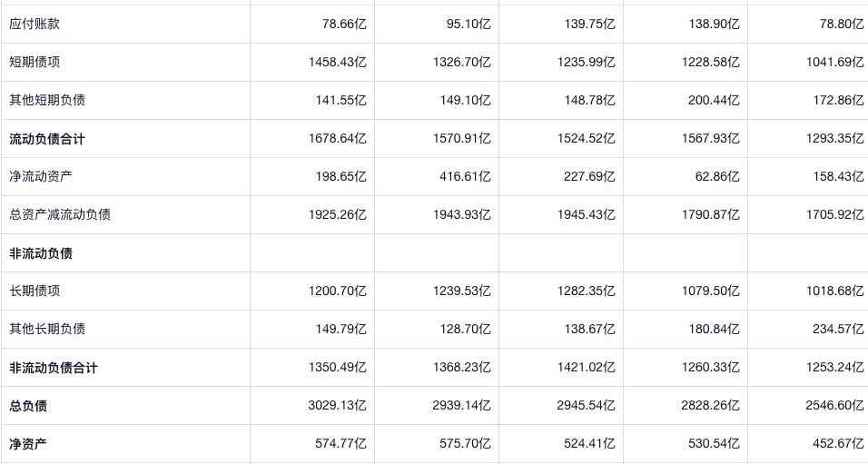Click the 总负债 row label

[x=28, y=406]
